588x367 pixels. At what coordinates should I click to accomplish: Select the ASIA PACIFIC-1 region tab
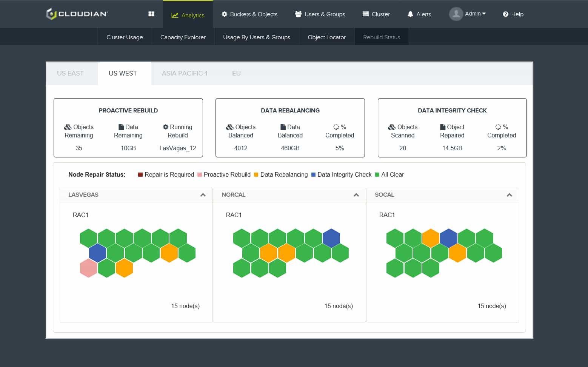[x=185, y=73]
